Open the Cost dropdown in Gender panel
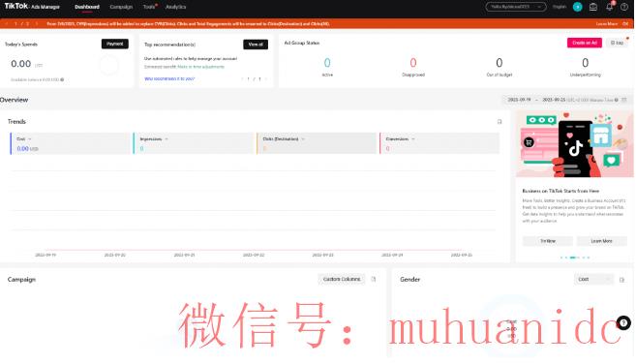636x364 pixels. click(593, 279)
